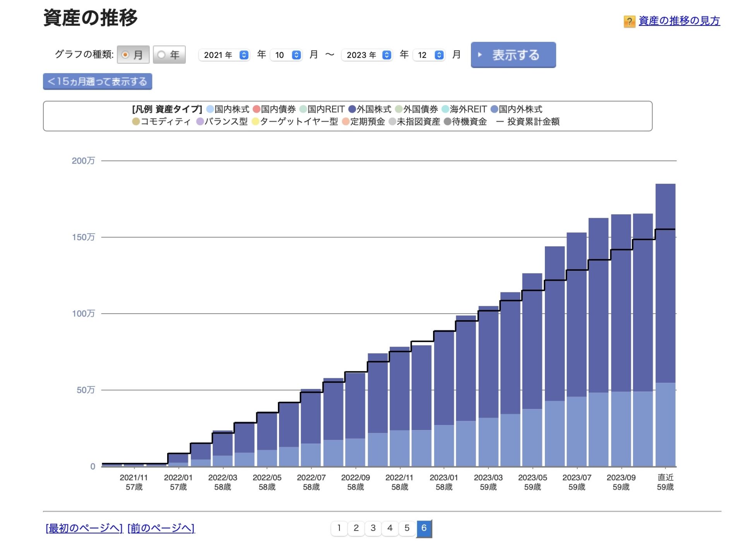The width and height of the screenshot is (743, 560).
Task: Click the バランス型 purple legend circle
Action: (200, 122)
